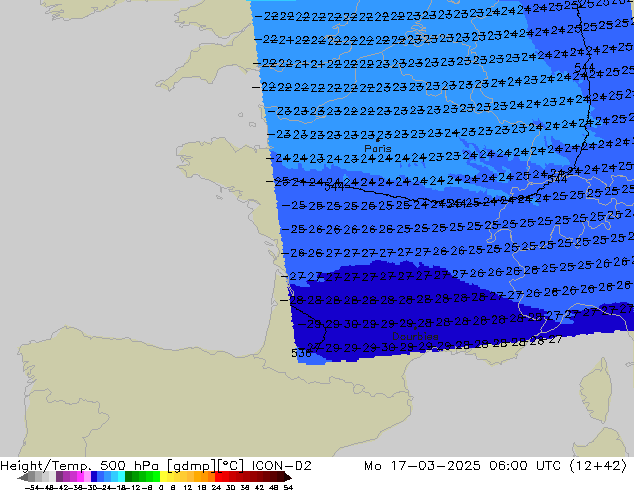Image resolution: width=634 pixels, height=490 pixels.
Task: Click the Corsica island on the map
Action: 597,391
